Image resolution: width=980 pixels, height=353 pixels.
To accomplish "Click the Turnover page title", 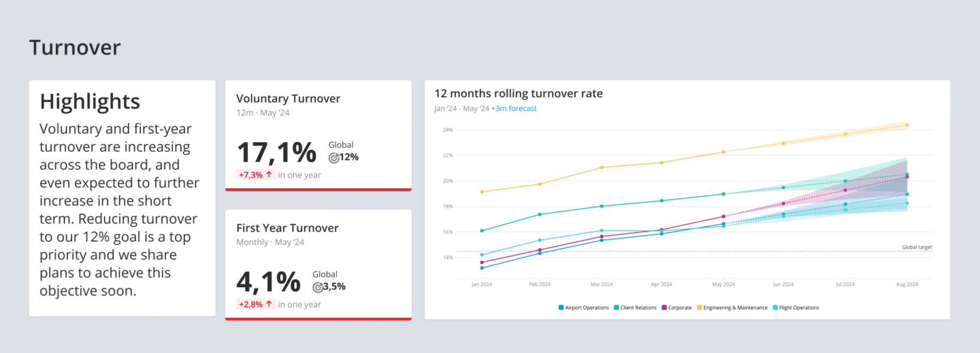I will coord(75,47).
